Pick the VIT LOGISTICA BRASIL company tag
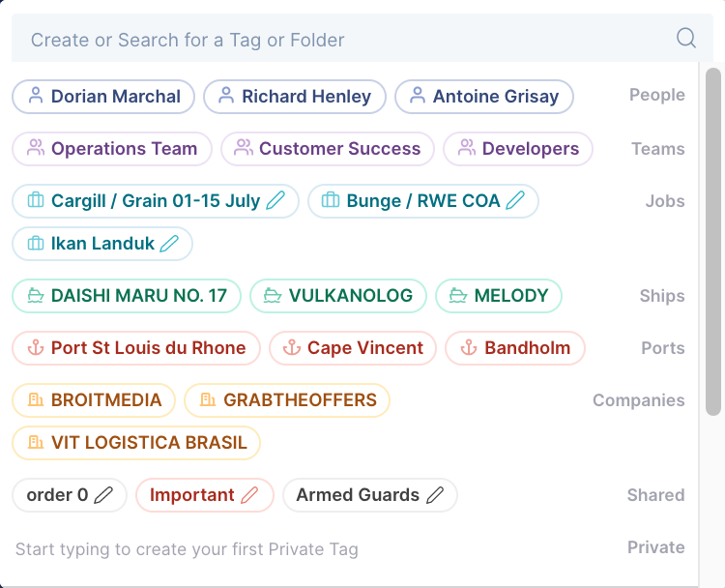The image size is (725, 588). click(x=136, y=443)
